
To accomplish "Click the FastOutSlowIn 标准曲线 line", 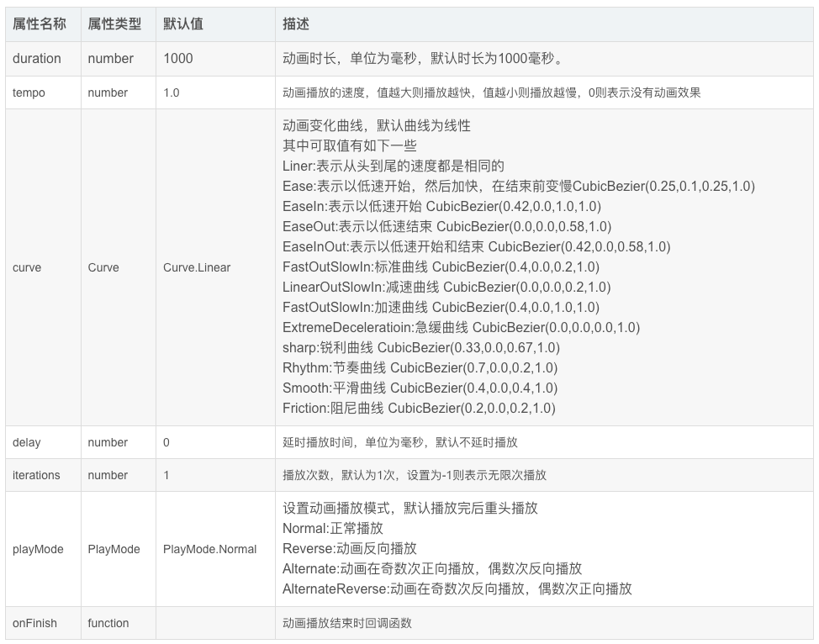I will pos(441,267).
